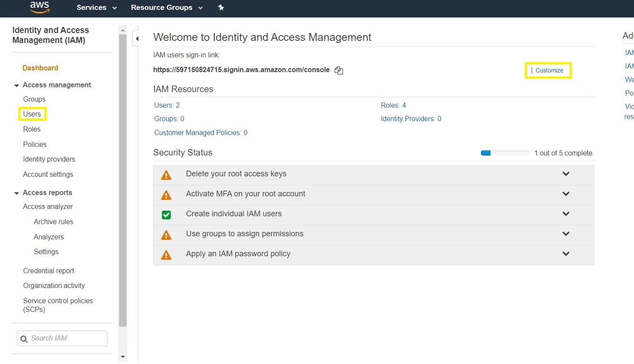The image size is (634, 364).
Task: Open the Users: 2 resource link
Action: click(x=167, y=105)
